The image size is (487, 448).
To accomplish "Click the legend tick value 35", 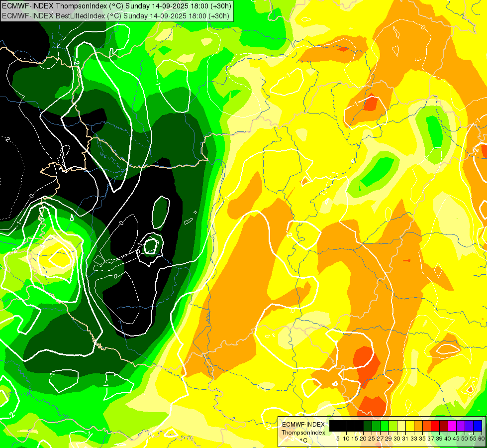I will pyautogui.click(x=422, y=439).
